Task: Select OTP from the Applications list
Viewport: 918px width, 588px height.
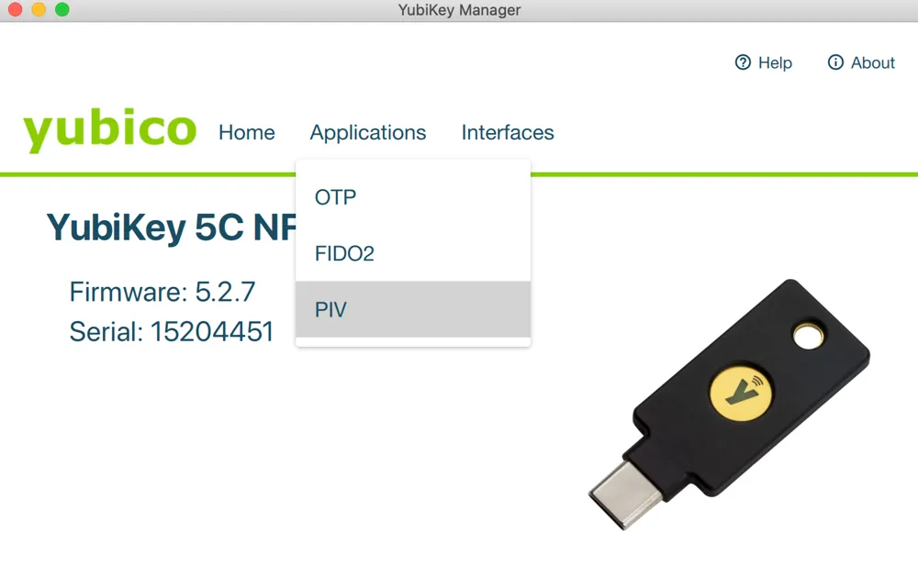Action: [x=413, y=197]
